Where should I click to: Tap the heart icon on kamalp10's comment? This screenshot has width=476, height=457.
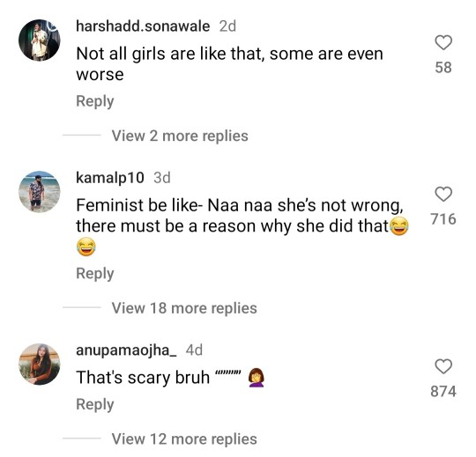tap(443, 195)
